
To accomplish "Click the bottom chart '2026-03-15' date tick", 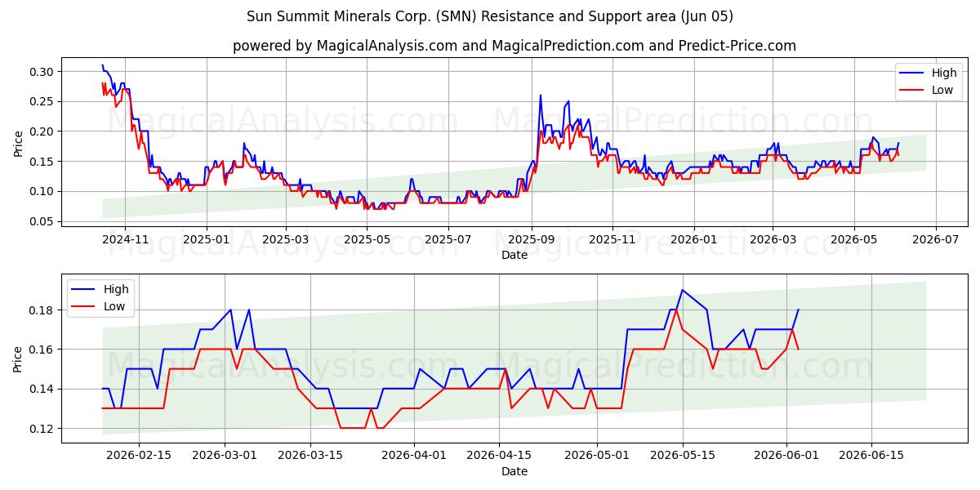I will point(310,455).
